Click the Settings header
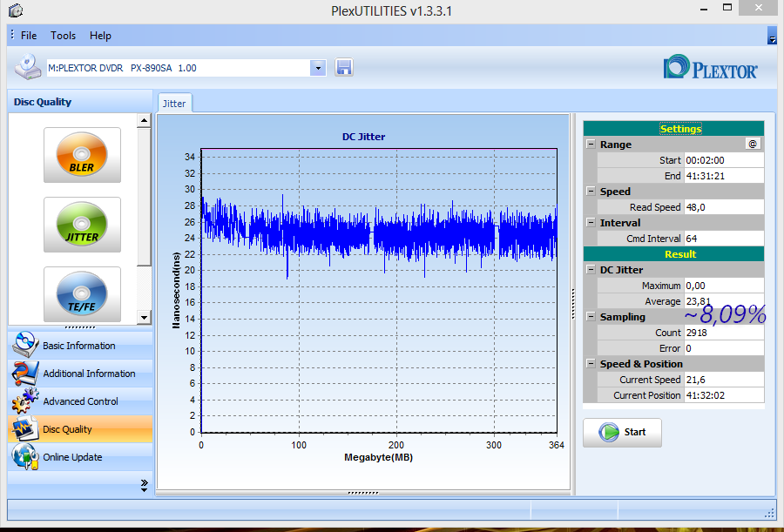 point(673,129)
